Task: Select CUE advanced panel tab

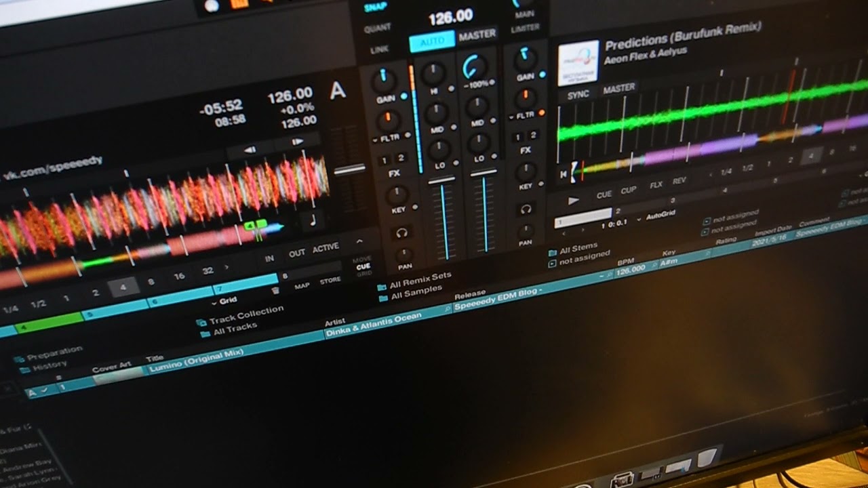Action: pyautogui.click(x=363, y=266)
